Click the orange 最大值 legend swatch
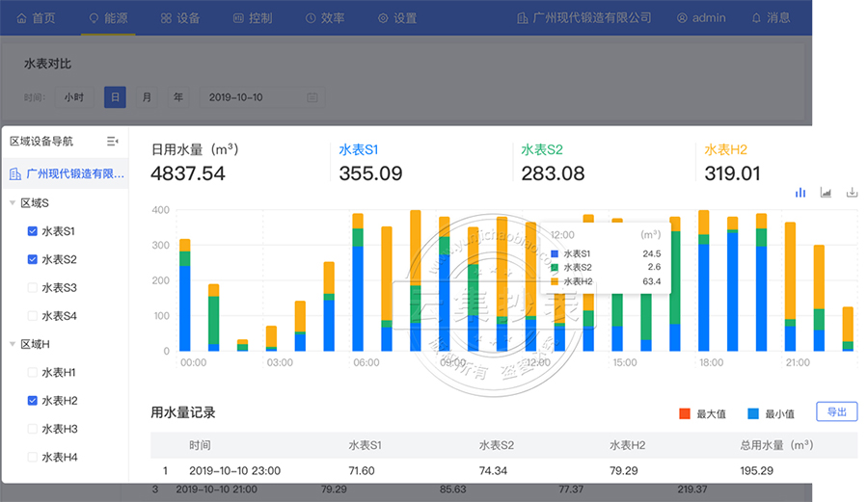The width and height of the screenshot is (868, 502). pos(685,413)
